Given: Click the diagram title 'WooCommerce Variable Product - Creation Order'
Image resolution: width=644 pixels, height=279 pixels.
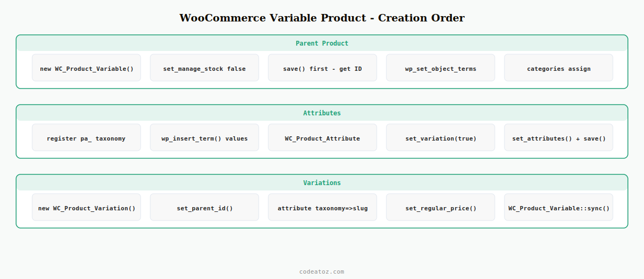Looking at the screenshot, I should point(322,18).
